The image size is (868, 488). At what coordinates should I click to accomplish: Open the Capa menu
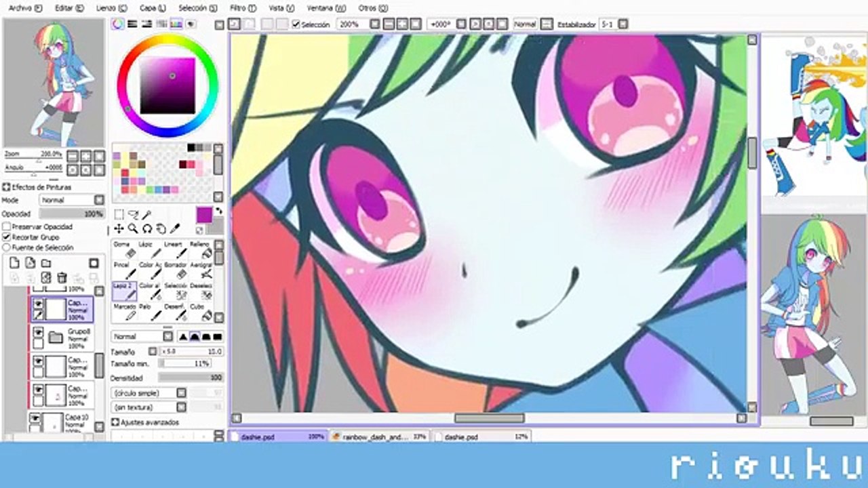[x=153, y=8]
